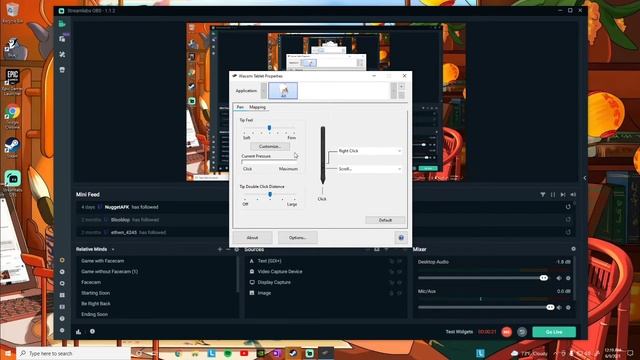
Task: Click the Mini Feed filter funnel icon
Action: (x=542, y=195)
